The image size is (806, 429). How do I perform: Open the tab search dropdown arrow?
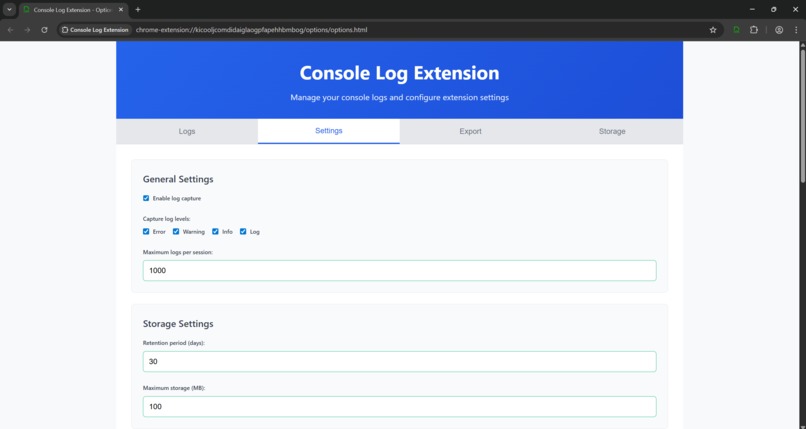tap(9, 10)
